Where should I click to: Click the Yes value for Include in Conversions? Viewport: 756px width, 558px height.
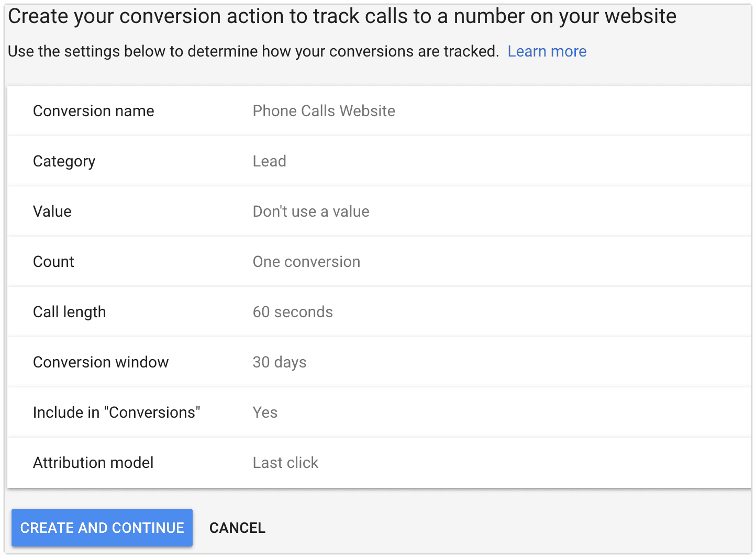[265, 412]
